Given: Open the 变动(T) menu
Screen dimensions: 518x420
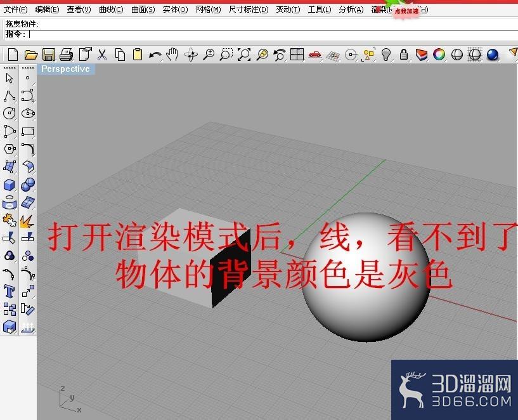Looking at the screenshot, I should pos(288,10).
